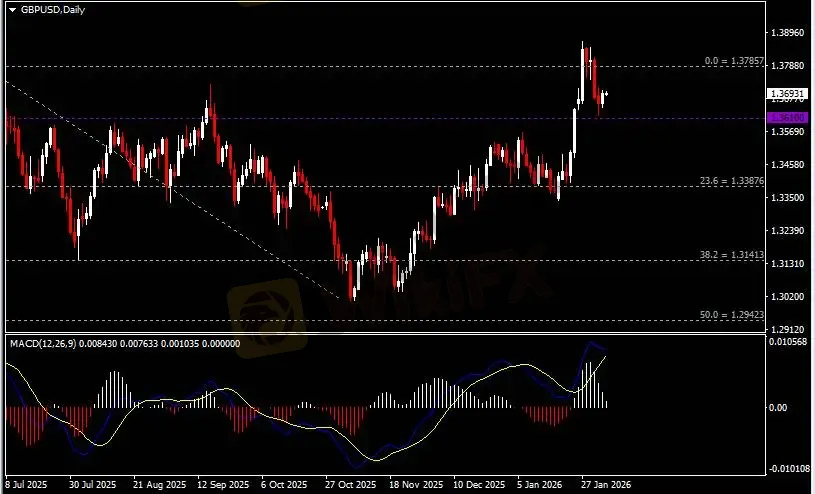Click the -0.010108 MACD scale value
Screen dimensions: 815x494
pyautogui.click(x=788, y=468)
